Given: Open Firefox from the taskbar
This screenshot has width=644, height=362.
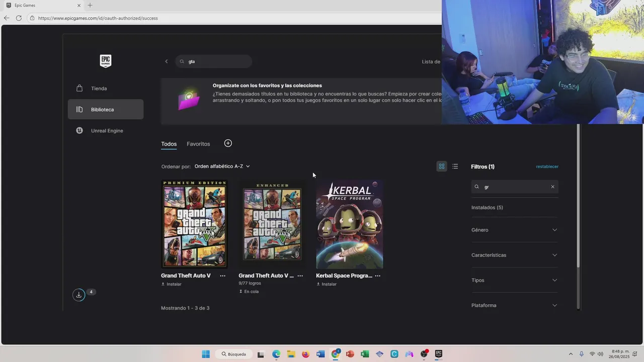Looking at the screenshot, I should pyautogui.click(x=305, y=354).
